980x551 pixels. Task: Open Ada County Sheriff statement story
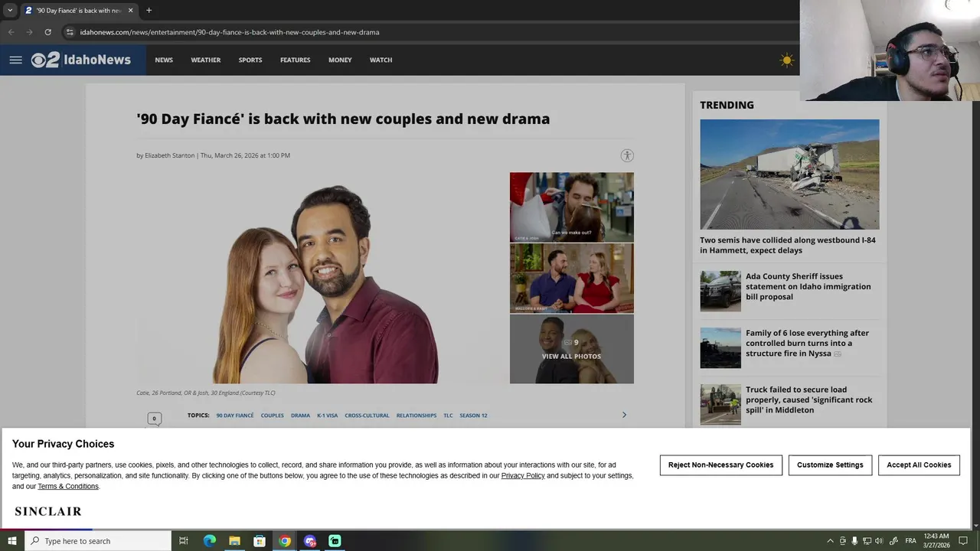coord(808,286)
